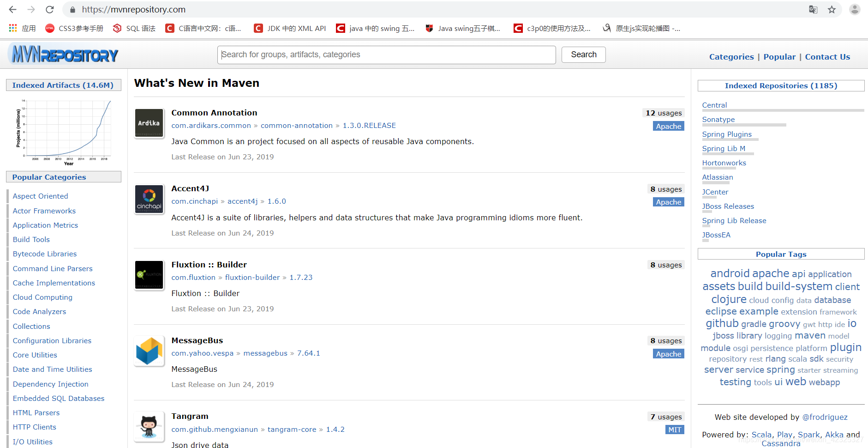
Task: Open the Hortonworks repository link
Action: 724,163
